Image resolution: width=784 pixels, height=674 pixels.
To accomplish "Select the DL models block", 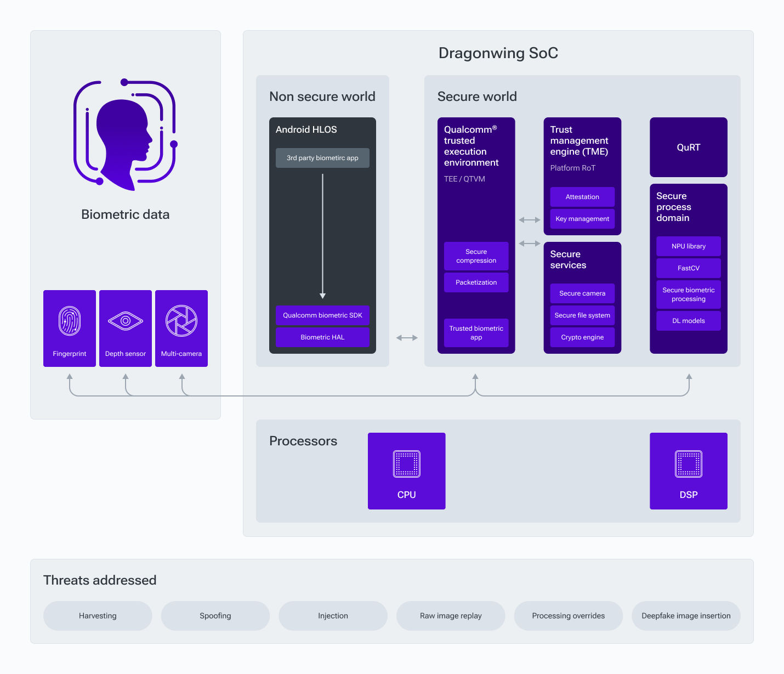I will pyautogui.click(x=689, y=321).
